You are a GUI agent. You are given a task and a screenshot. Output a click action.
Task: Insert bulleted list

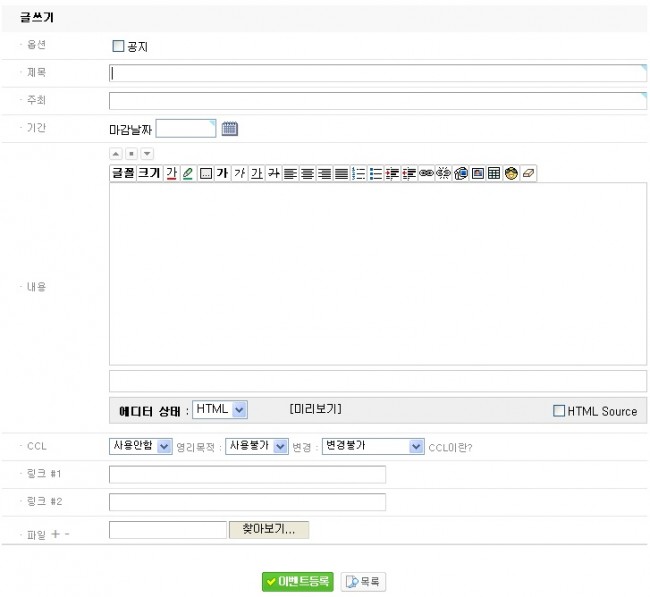point(375,173)
